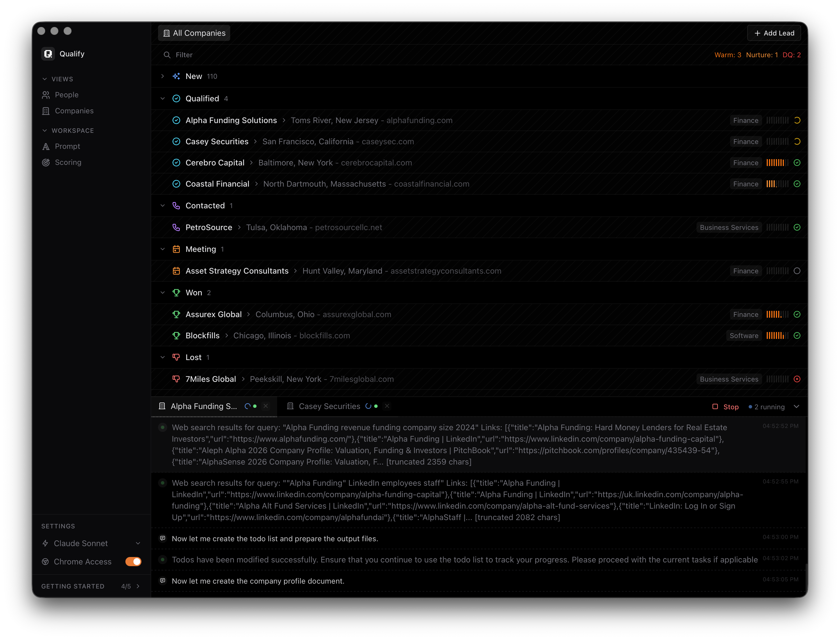Toggle the completed check on PetroSource row
The image size is (840, 640).
pyautogui.click(x=797, y=228)
